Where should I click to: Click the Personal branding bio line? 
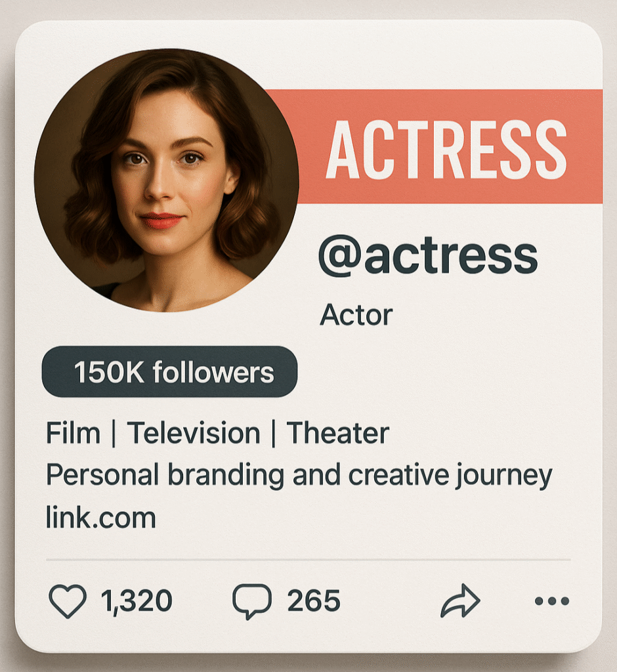pyautogui.click(x=299, y=476)
